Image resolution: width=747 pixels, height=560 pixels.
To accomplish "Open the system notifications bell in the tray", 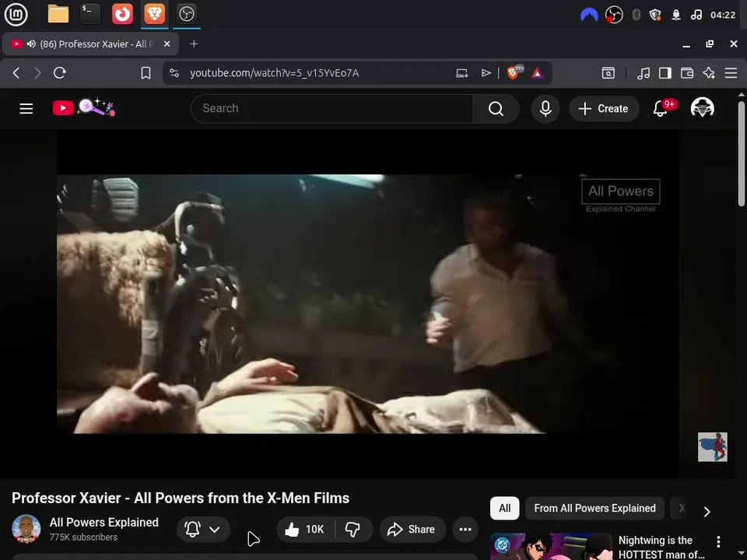I will point(676,15).
